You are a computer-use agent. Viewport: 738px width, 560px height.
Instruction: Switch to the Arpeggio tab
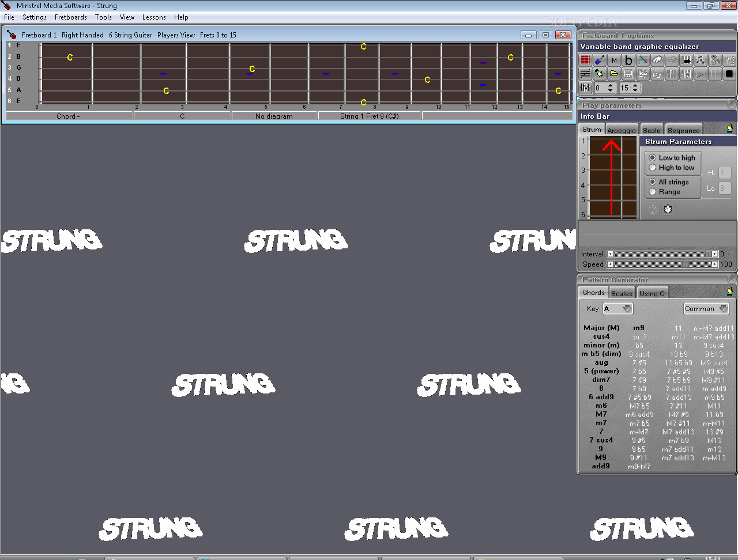(622, 130)
